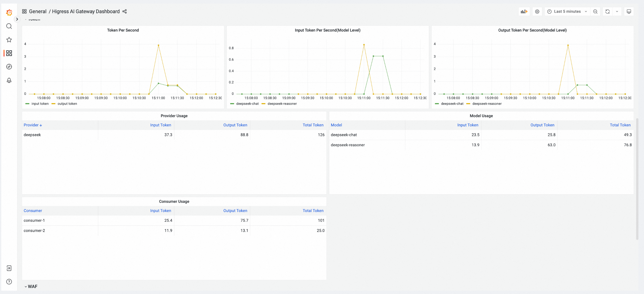Toggle deepseek-reasoner in Input Token legend

(x=282, y=104)
